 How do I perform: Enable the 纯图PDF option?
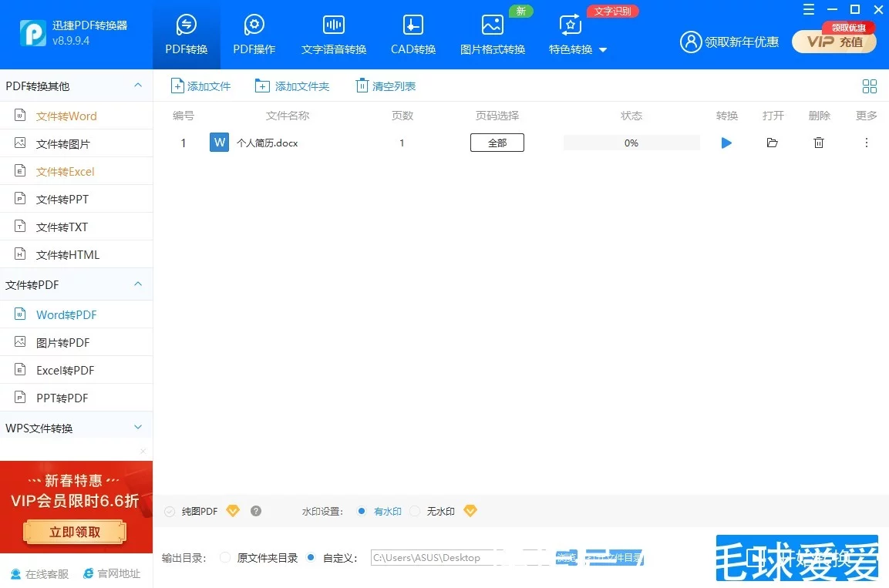(170, 512)
